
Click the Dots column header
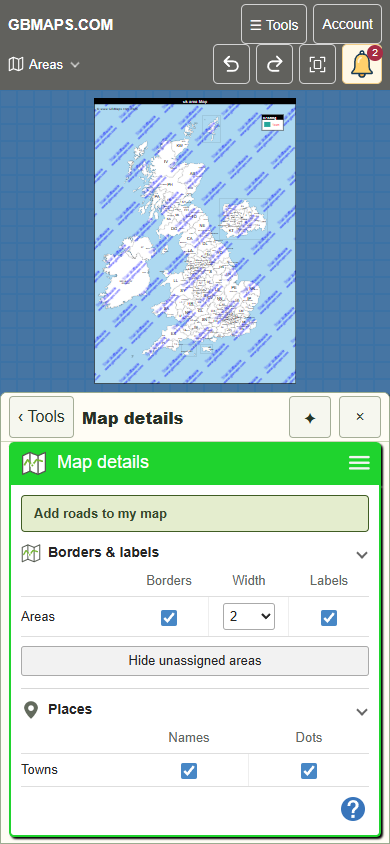[x=309, y=737]
